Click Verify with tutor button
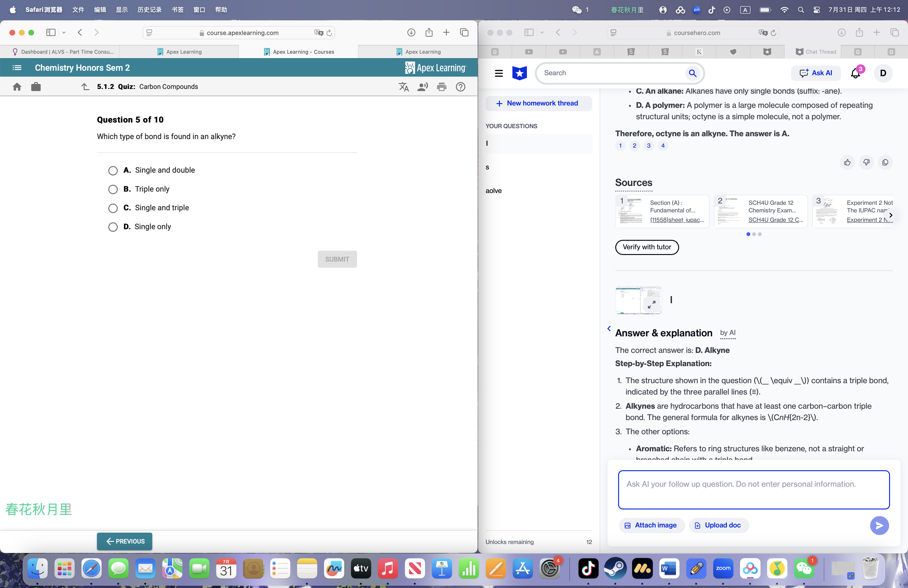Screen dimensions: 908x588 tap(647, 247)
